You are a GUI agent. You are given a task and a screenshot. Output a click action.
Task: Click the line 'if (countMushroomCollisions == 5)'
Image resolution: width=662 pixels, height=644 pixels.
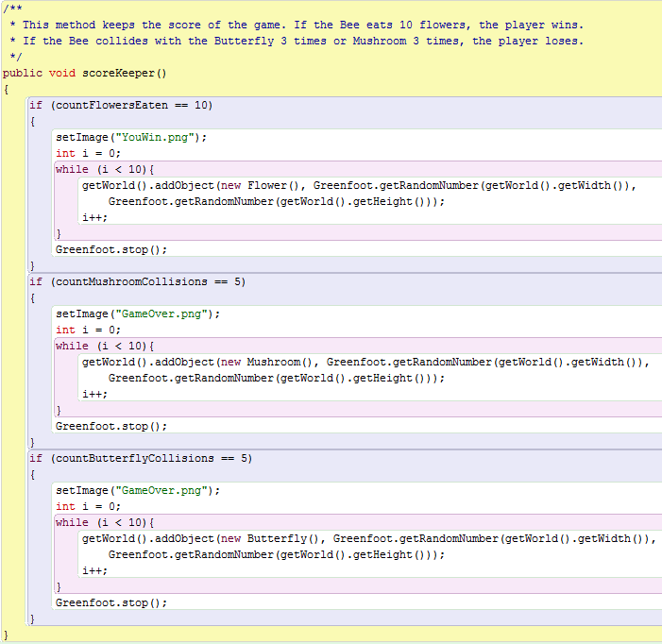(137, 282)
